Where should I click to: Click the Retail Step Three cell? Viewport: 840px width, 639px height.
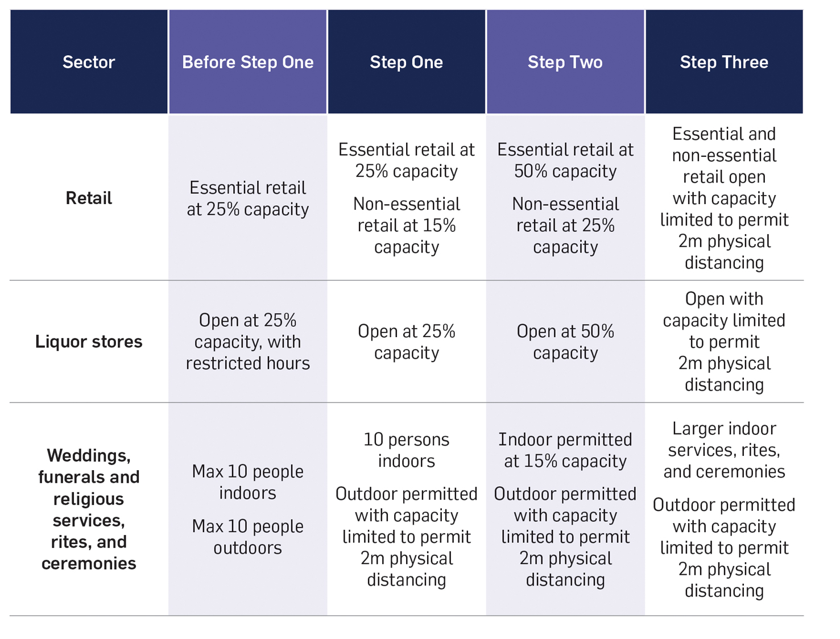724,198
